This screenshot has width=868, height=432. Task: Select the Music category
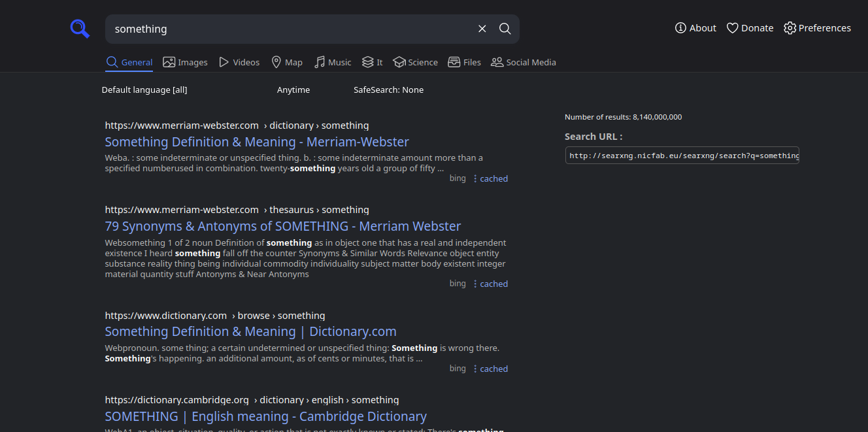click(x=333, y=62)
